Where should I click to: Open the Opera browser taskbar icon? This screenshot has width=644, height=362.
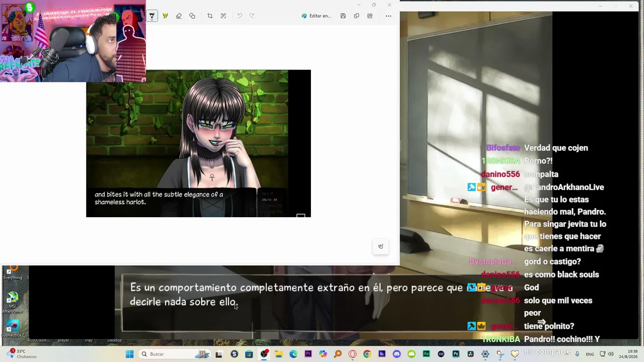tap(352, 354)
